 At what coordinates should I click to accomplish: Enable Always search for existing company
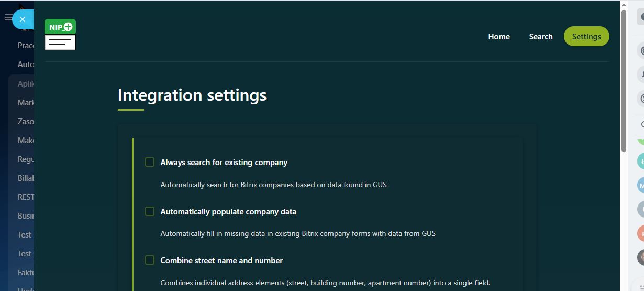(150, 163)
